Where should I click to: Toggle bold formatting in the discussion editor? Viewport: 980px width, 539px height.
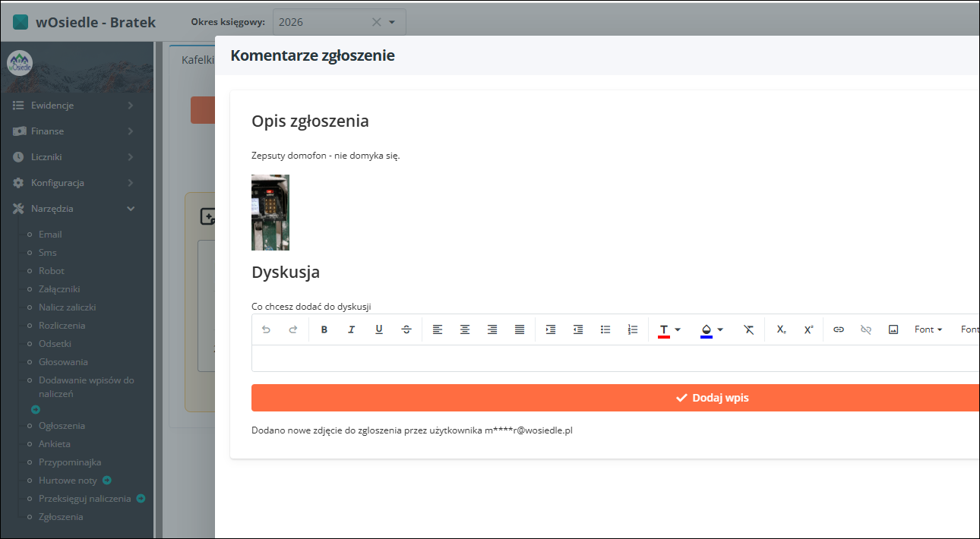click(324, 329)
